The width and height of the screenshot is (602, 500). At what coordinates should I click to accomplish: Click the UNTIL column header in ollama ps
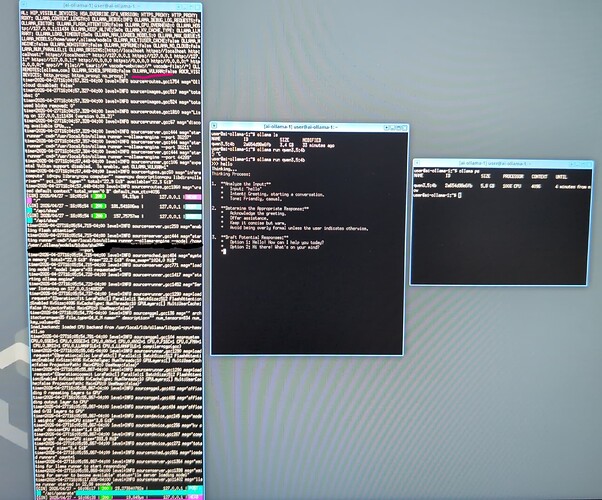point(561,177)
